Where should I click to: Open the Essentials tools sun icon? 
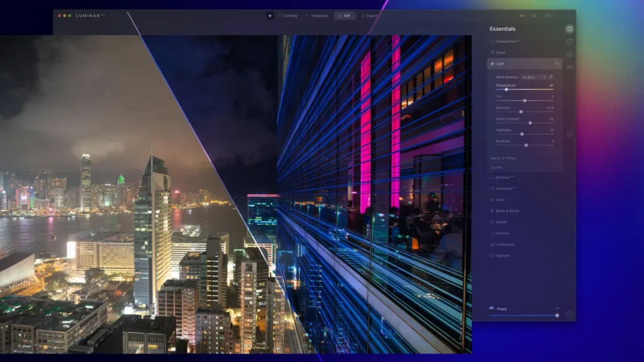(x=569, y=29)
